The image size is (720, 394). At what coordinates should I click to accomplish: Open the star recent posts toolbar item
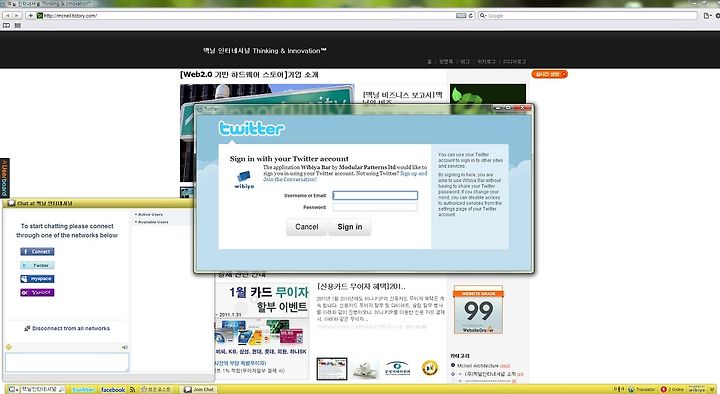156,389
